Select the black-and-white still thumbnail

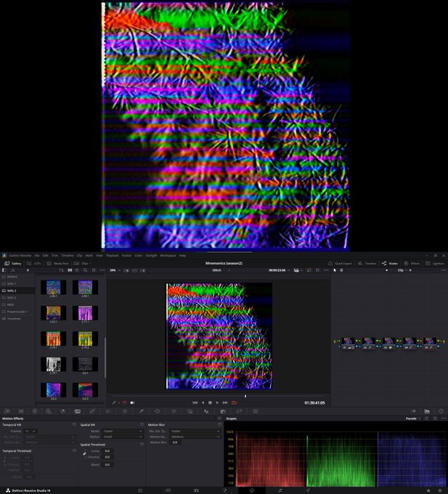click(x=54, y=364)
